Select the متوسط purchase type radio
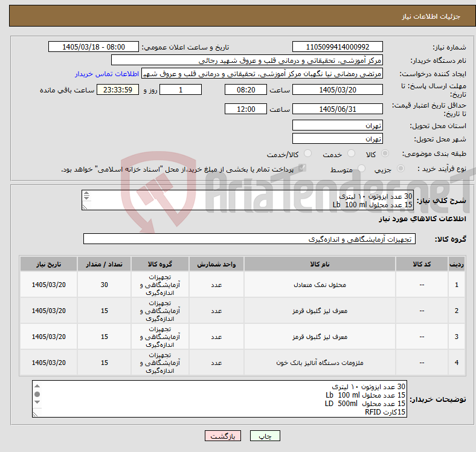 tap(361, 168)
